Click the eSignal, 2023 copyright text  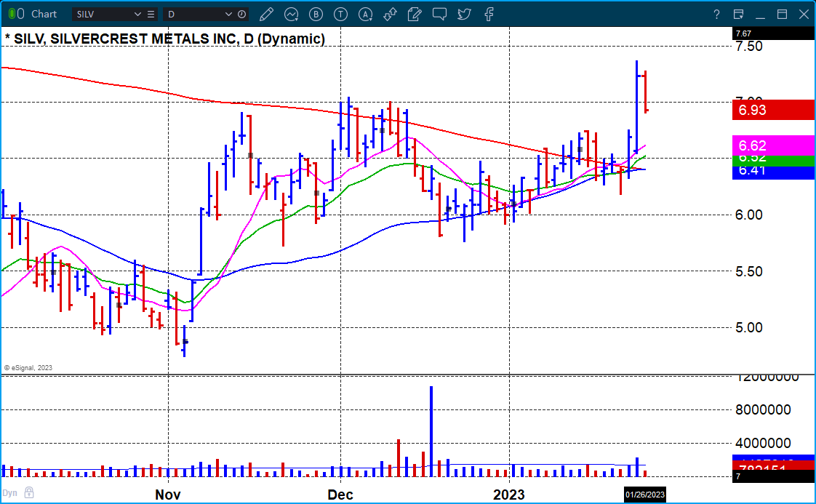point(28,367)
